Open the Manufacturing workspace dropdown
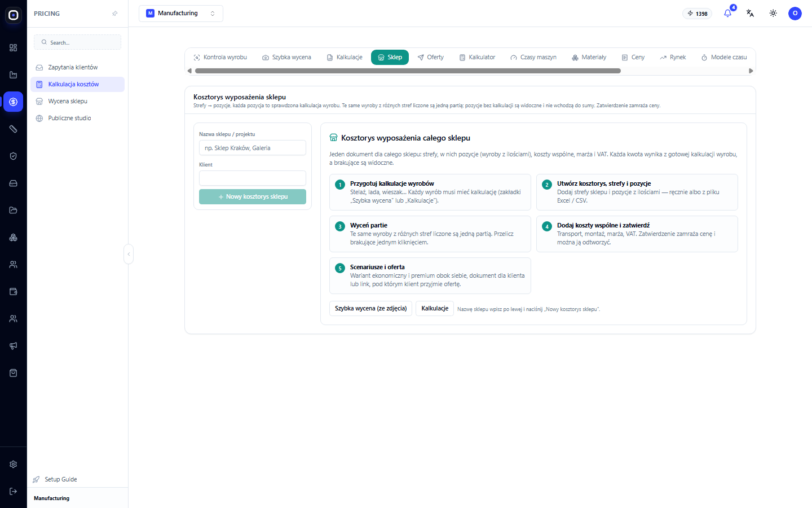The height and width of the screenshot is (508, 812). (181, 14)
